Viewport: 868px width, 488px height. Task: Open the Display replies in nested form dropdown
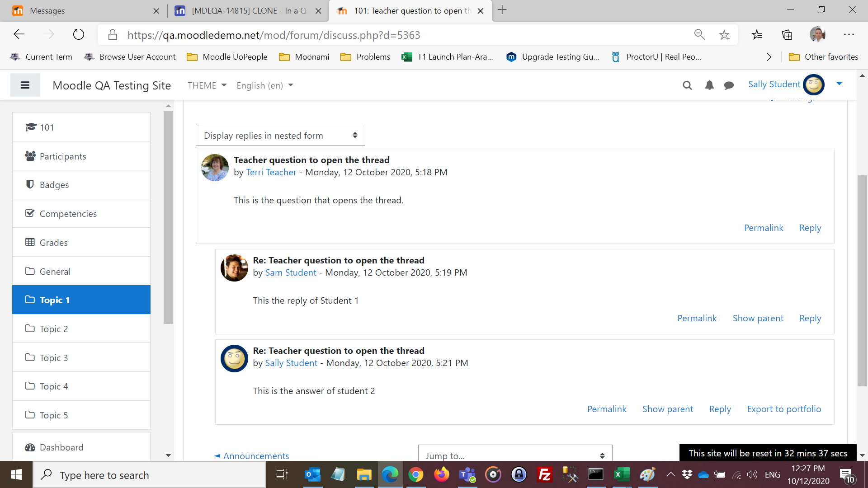(x=280, y=135)
